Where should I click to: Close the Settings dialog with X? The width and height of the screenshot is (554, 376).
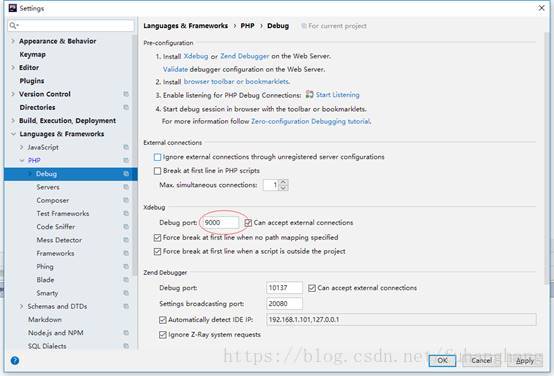541,8
